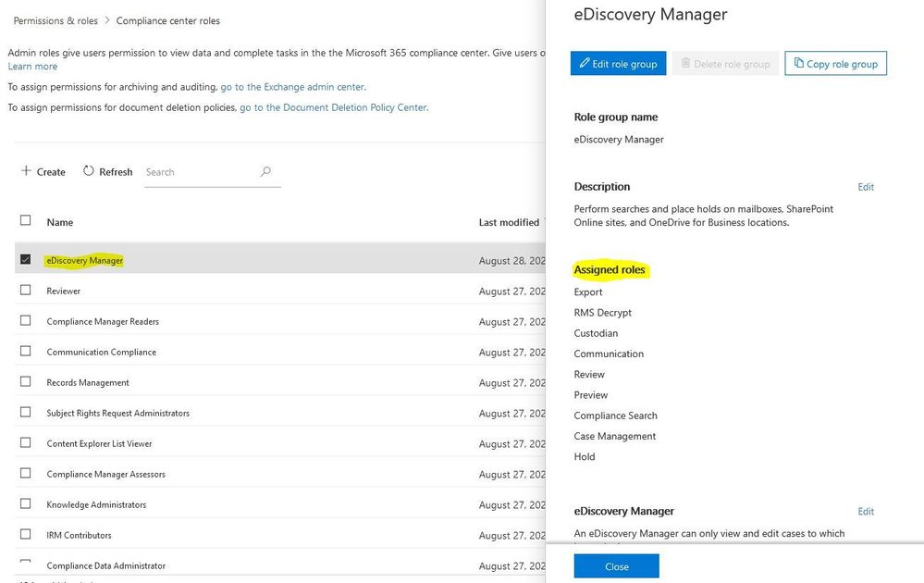
Task: Open the Reviewer role group
Action: (x=64, y=291)
